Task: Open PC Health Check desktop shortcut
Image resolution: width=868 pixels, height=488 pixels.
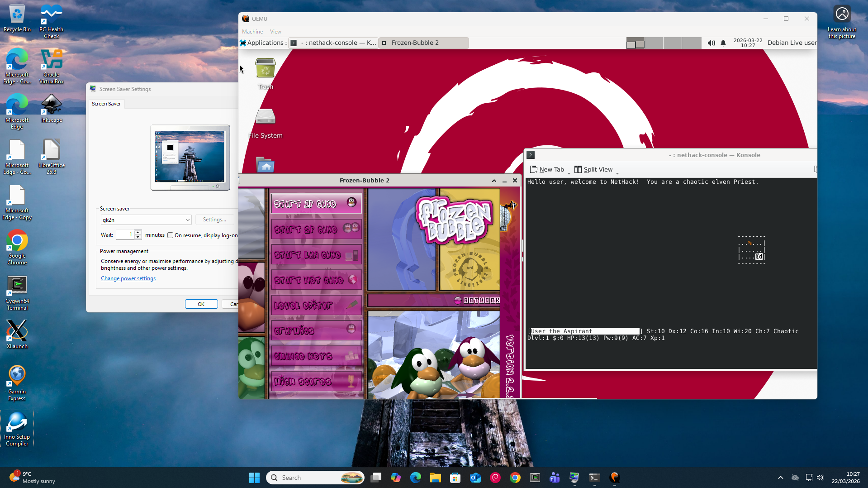Action: pos(51,22)
